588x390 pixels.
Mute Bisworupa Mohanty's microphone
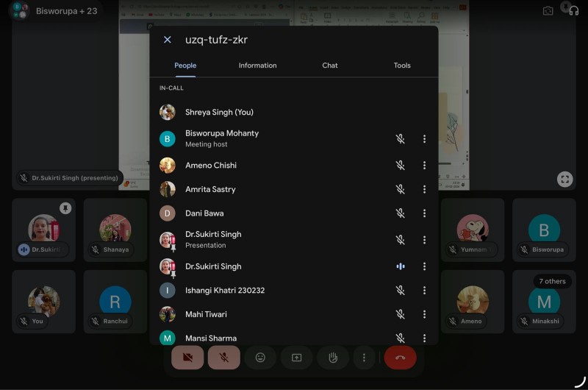[401, 138]
